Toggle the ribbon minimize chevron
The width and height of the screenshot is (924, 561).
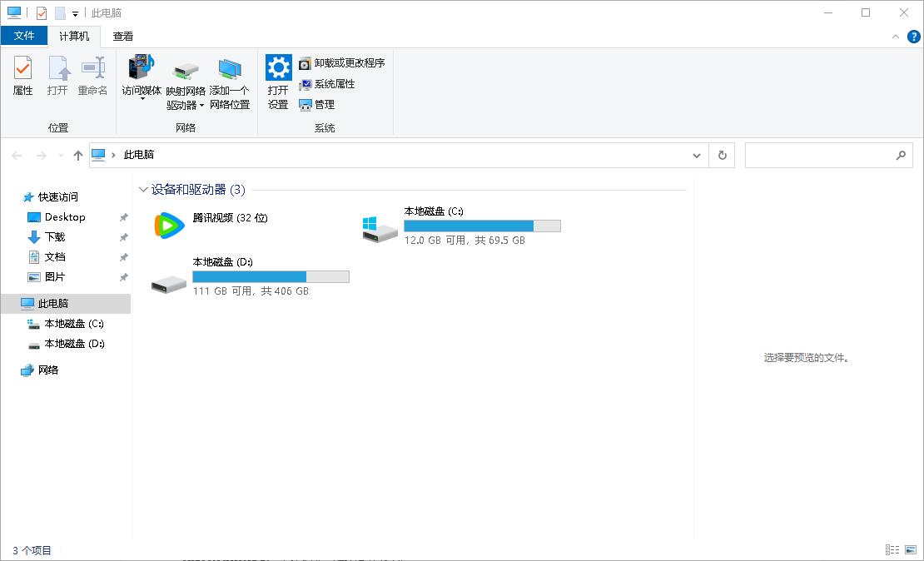[896, 36]
